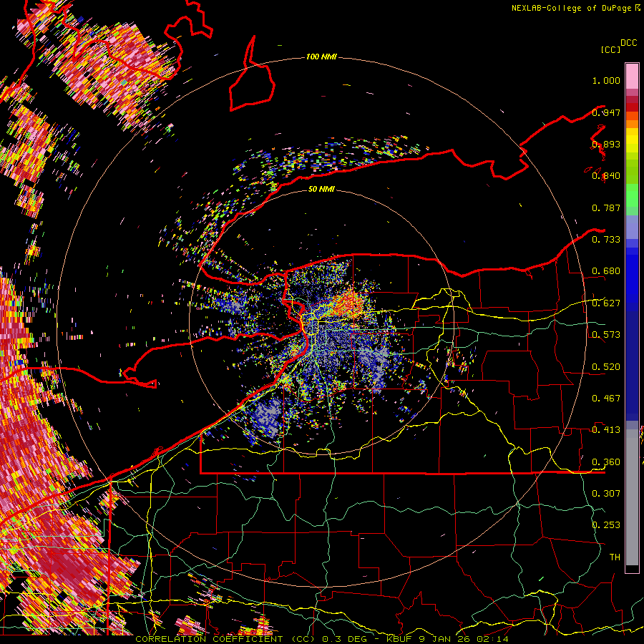
Task: Click the CORRELATION COEFFICIENT caption text
Action: point(210,639)
